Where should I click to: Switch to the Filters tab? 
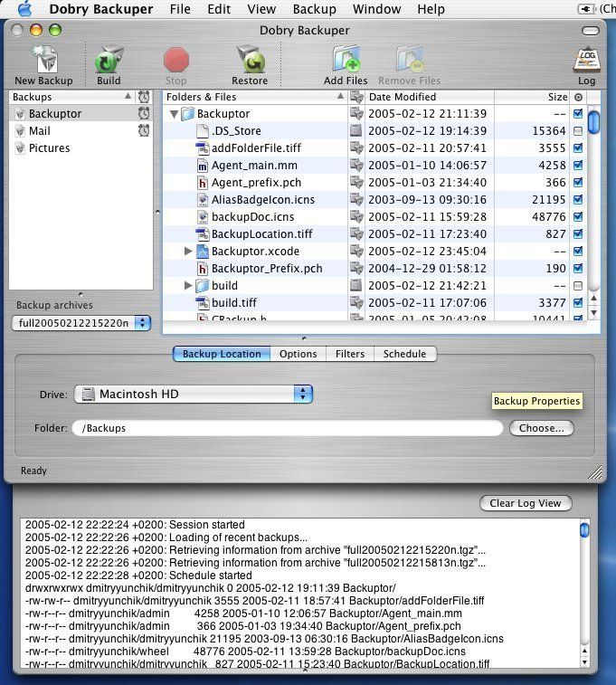(350, 354)
